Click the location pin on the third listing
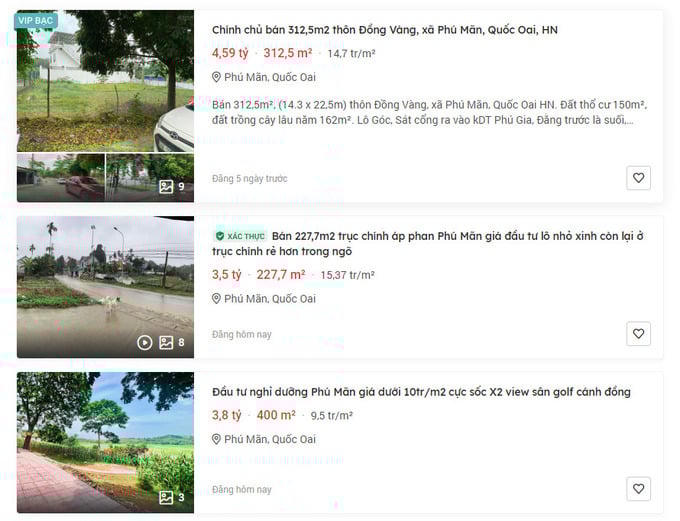 coord(216,439)
